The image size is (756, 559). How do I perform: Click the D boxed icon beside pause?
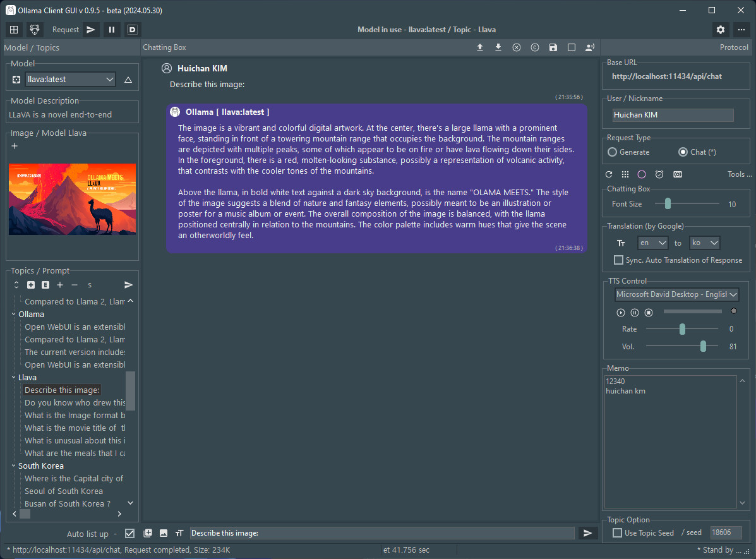132,30
